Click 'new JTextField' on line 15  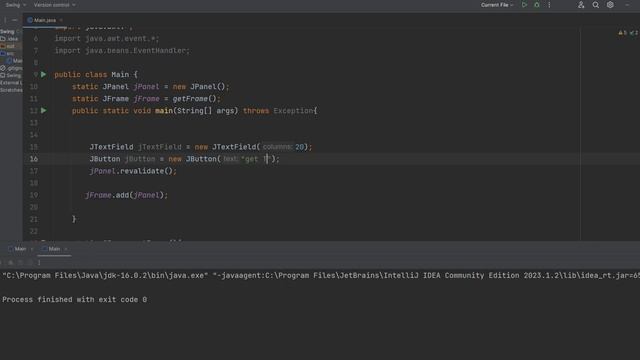click(x=225, y=147)
